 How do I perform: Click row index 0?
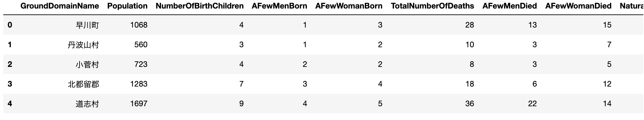tap(10, 25)
